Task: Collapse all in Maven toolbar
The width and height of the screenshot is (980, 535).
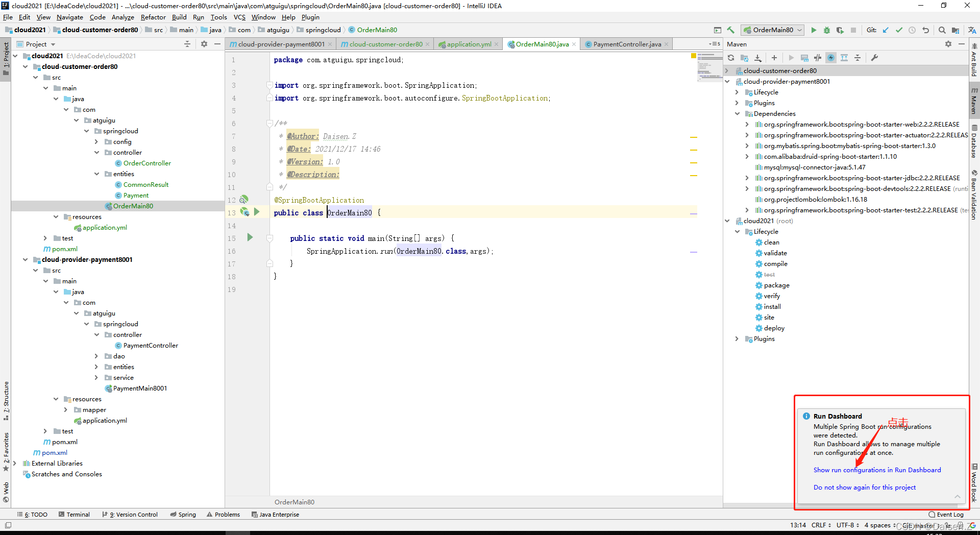Action: click(x=857, y=58)
